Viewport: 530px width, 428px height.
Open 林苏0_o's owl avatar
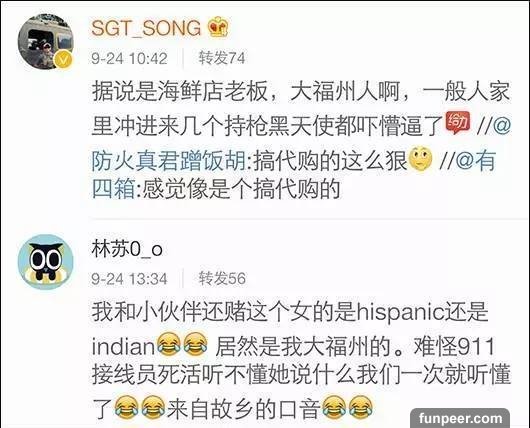45,262
